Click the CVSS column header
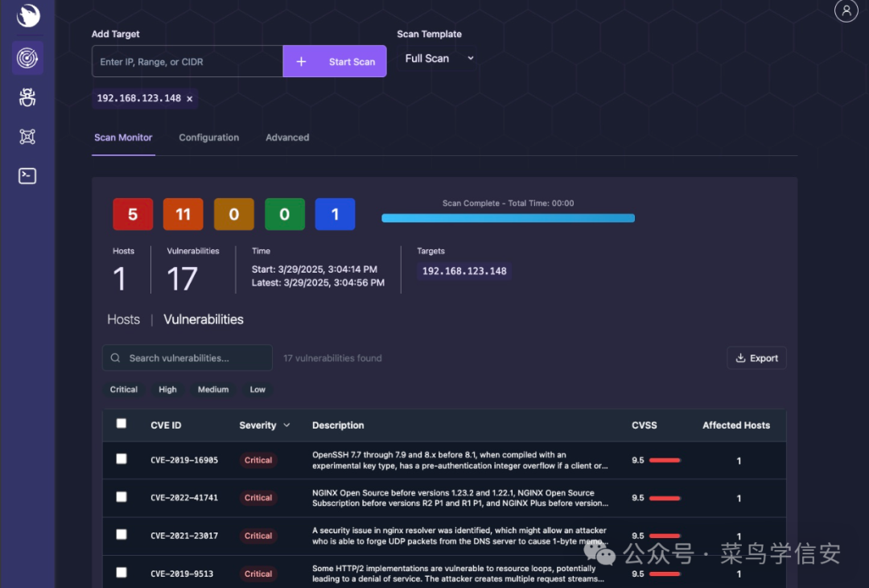This screenshot has height=588, width=869. coord(644,425)
